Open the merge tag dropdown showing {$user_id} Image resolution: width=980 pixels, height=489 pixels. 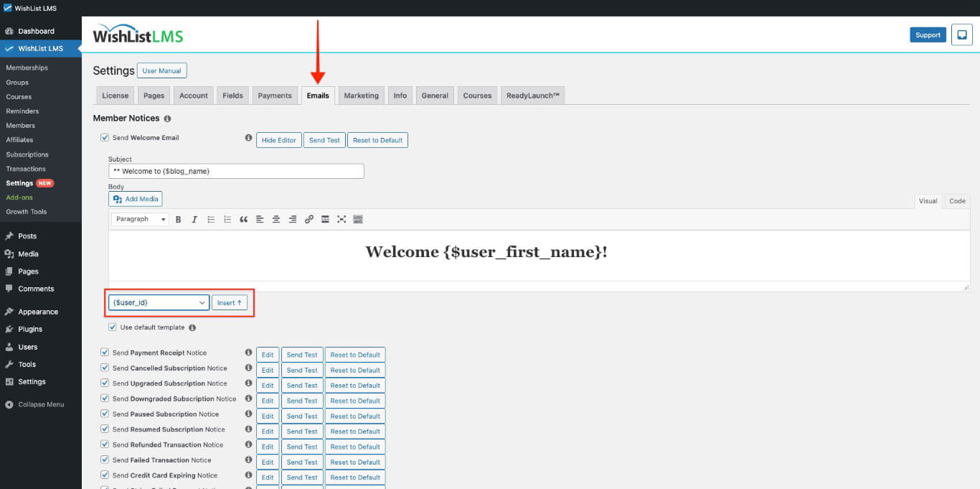click(158, 302)
